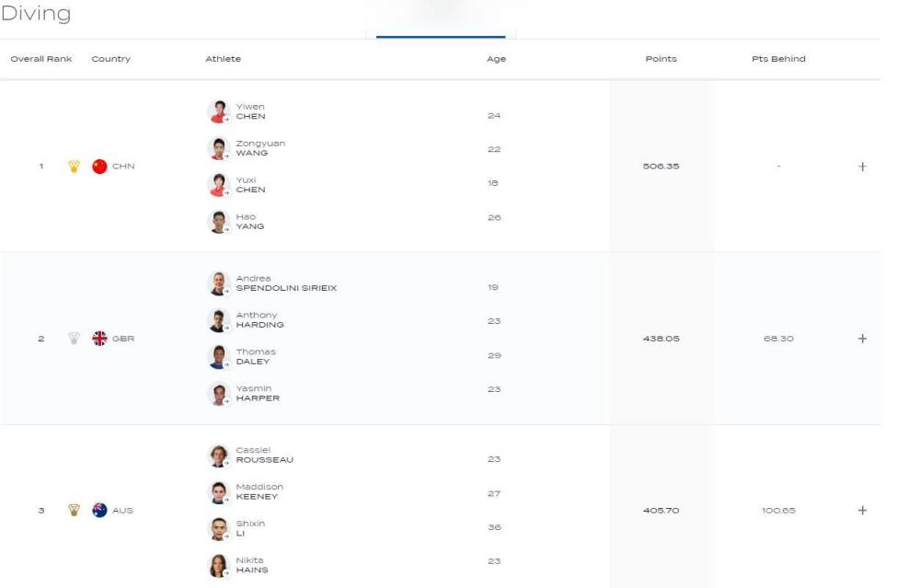
Task: Expand the China team result row
Action: 862,167
